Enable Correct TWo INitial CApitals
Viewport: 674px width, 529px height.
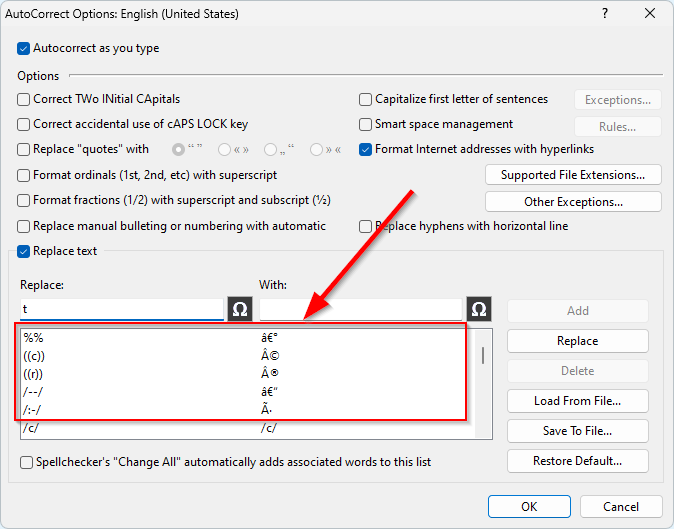pos(24,99)
